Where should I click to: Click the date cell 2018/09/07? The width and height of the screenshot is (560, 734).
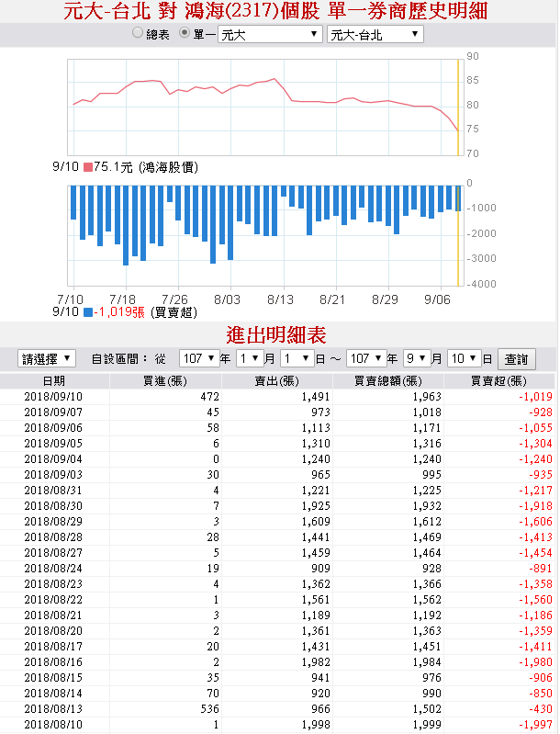(x=53, y=412)
